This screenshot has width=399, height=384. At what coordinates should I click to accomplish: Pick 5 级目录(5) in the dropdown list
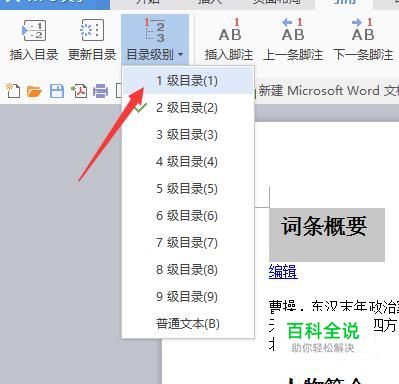tap(188, 189)
